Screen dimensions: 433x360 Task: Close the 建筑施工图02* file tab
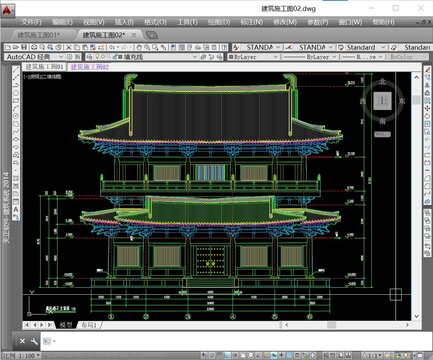coord(134,35)
